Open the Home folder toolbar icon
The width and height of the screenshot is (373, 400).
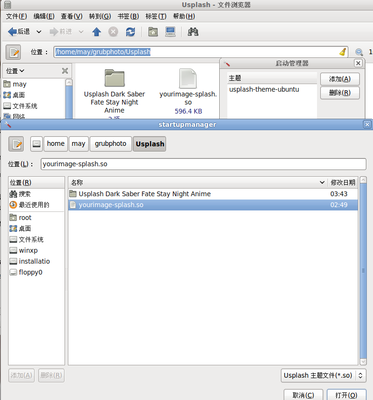point(153,32)
